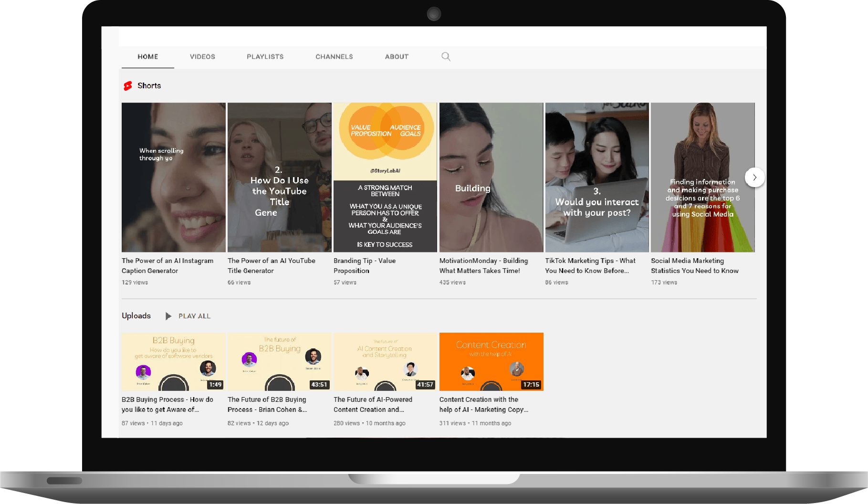The image size is (868, 504).
Task: Select the Home tab
Action: (148, 57)
